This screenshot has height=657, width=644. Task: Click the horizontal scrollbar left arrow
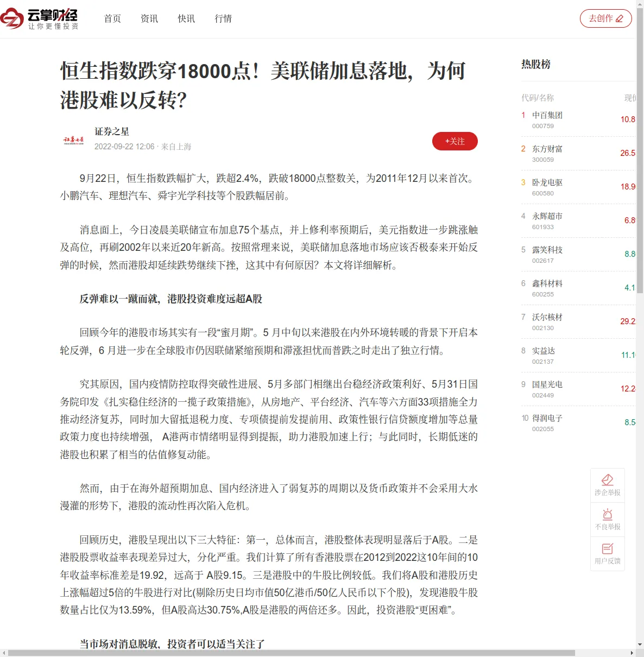4,653
